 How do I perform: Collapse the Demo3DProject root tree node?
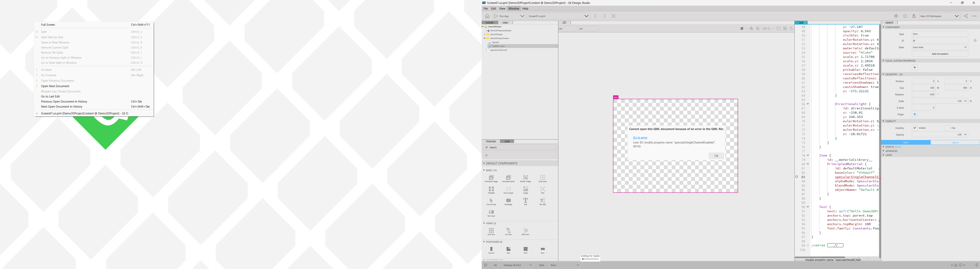click(x=483, y=27)
